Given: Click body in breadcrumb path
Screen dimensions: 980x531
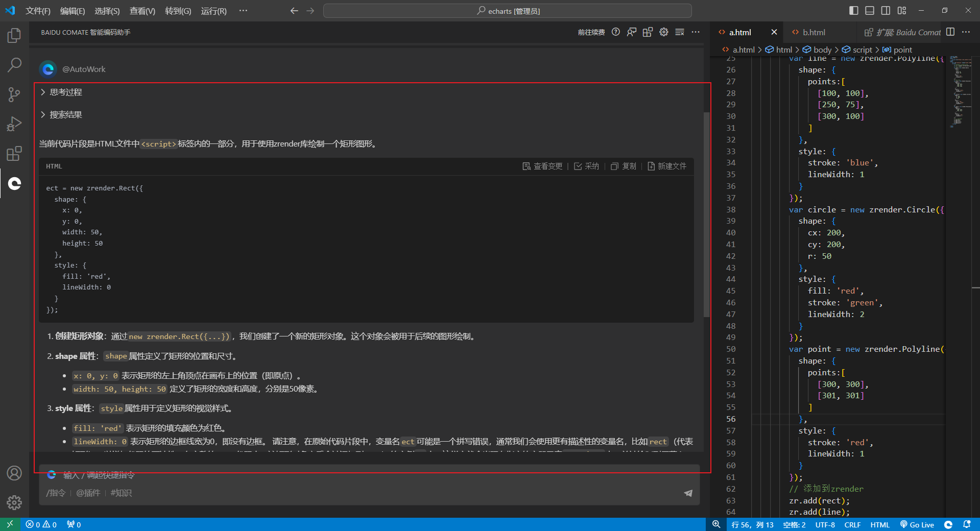Looking at the screenshot, I should point(817,50).
